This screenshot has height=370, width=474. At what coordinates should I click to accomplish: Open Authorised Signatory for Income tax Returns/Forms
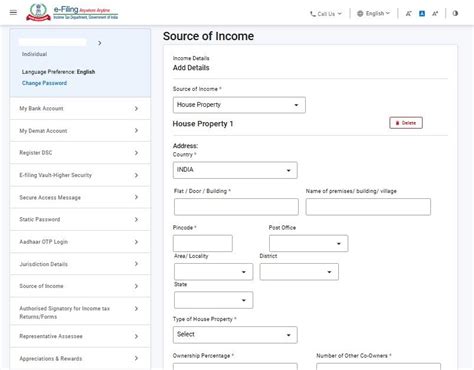(x=80, y=312)
